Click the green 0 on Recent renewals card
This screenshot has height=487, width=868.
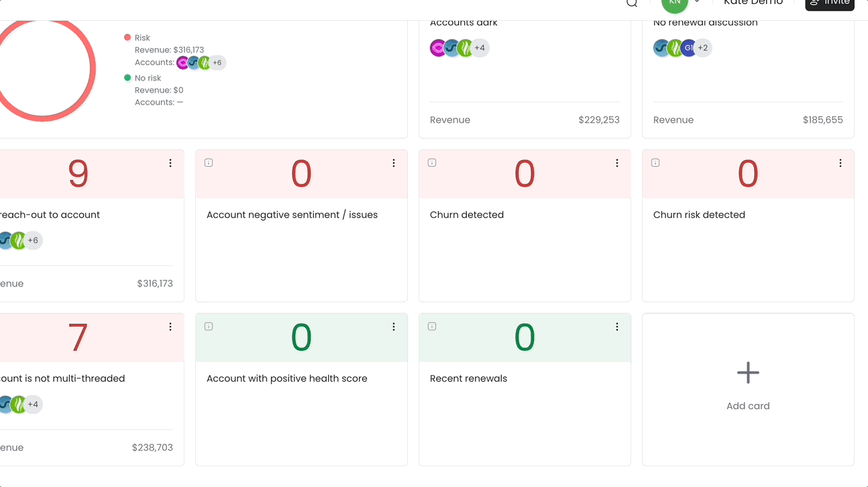(525, 337)
